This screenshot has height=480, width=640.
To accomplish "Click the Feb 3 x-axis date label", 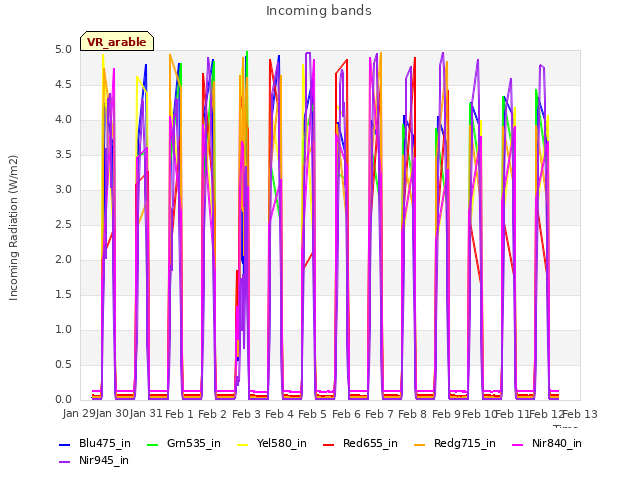I will (246, 414).
